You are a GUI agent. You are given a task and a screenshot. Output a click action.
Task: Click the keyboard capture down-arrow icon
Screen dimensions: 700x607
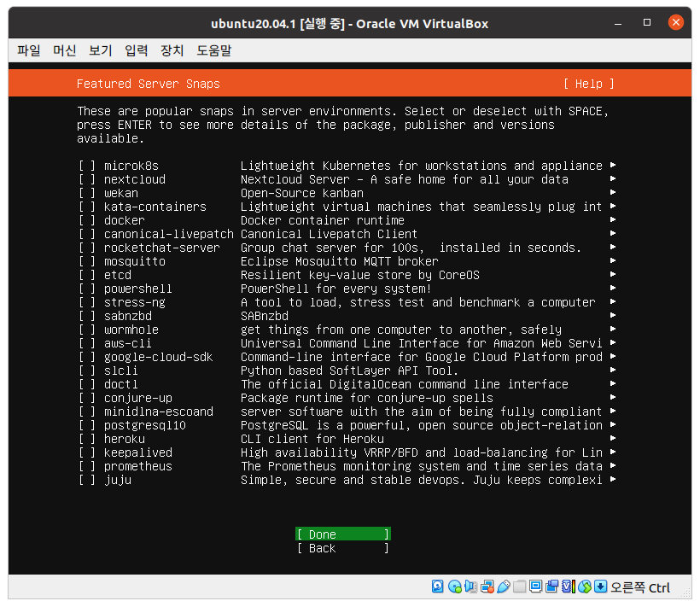pyautogui.click(x=600, y=587)
